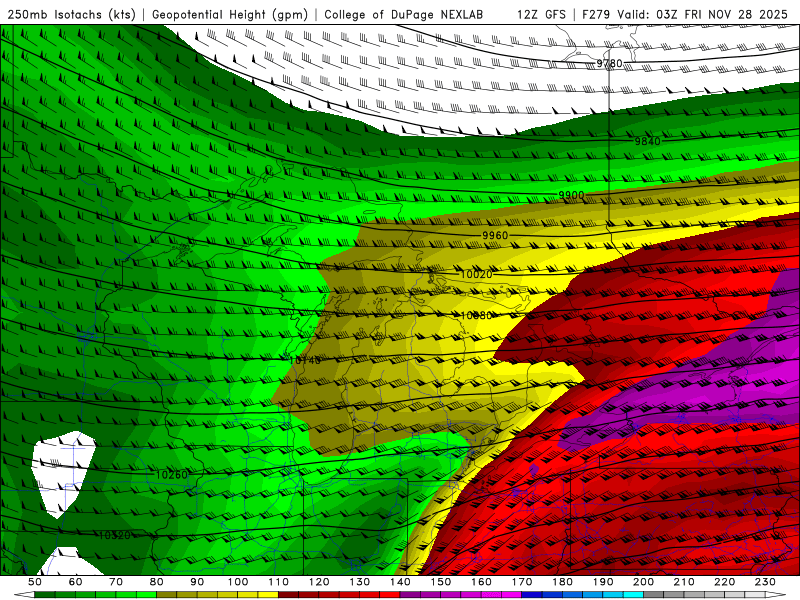This screenshot has height=600, width=800.
Task: Click the '200' value on the color scale
Action: pyautogui.click(x=643, y=582)
